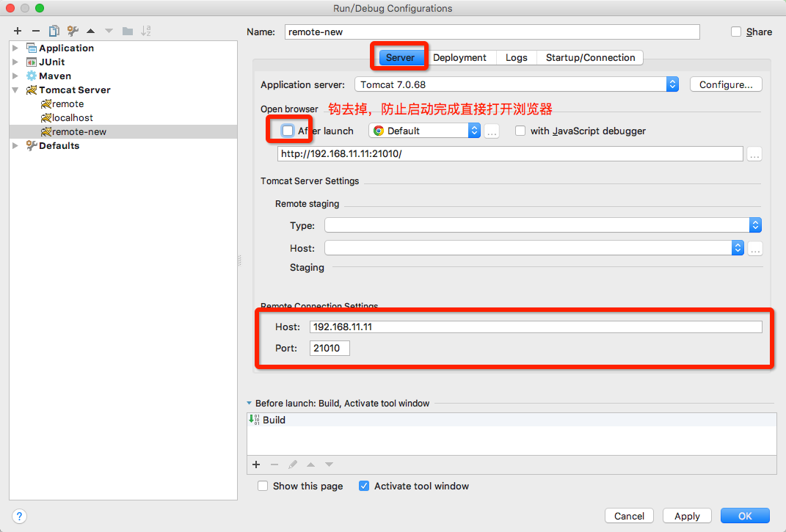The height and width of the screenshot is (532, 786).
Task: Select the remote-new configuration
Action: [123, 132]
